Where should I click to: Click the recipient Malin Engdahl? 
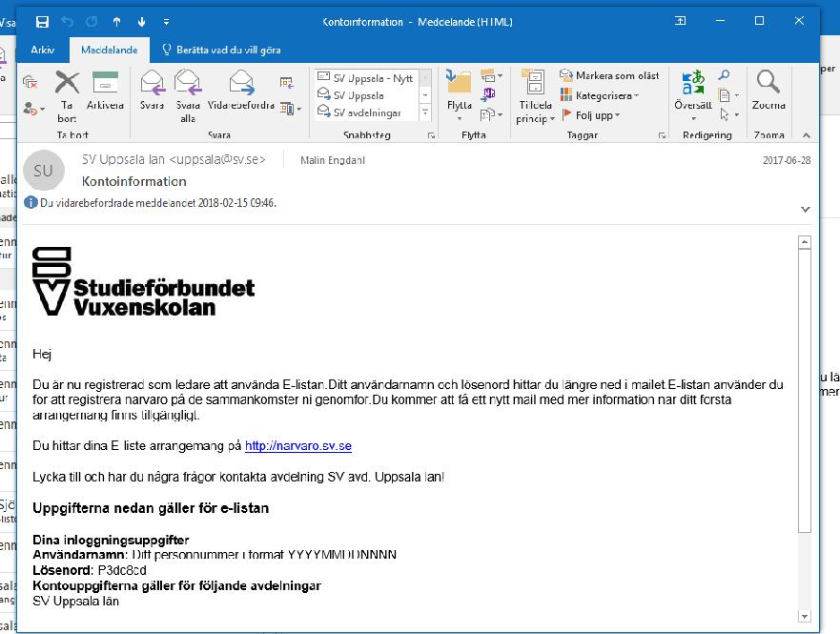pyautogui.click(x=333, y=160)
